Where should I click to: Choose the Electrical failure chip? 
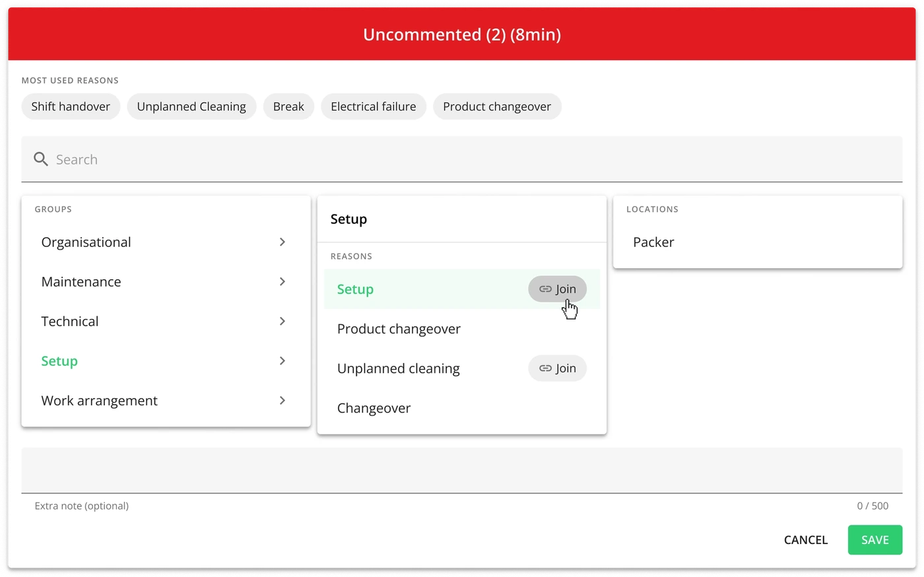tap(374, 106)
